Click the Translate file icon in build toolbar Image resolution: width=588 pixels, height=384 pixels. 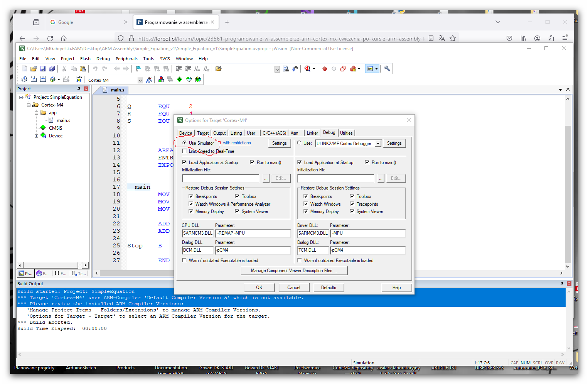pyautogui.click(x=24, y=80)
